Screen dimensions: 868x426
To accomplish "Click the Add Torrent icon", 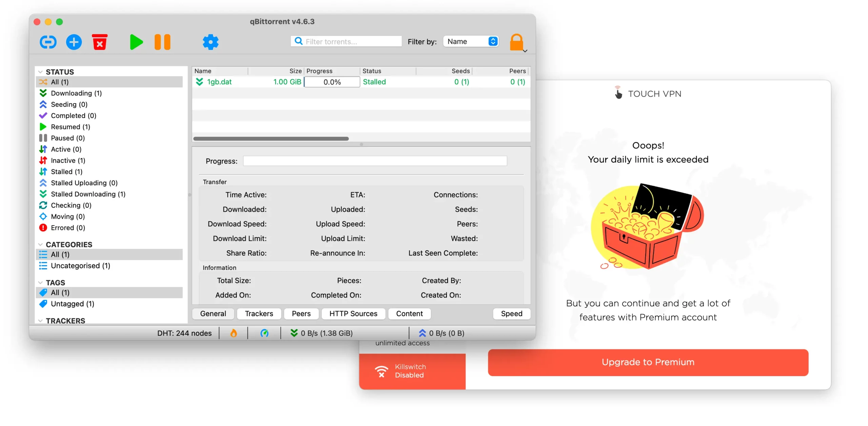I will pos(74,42).
